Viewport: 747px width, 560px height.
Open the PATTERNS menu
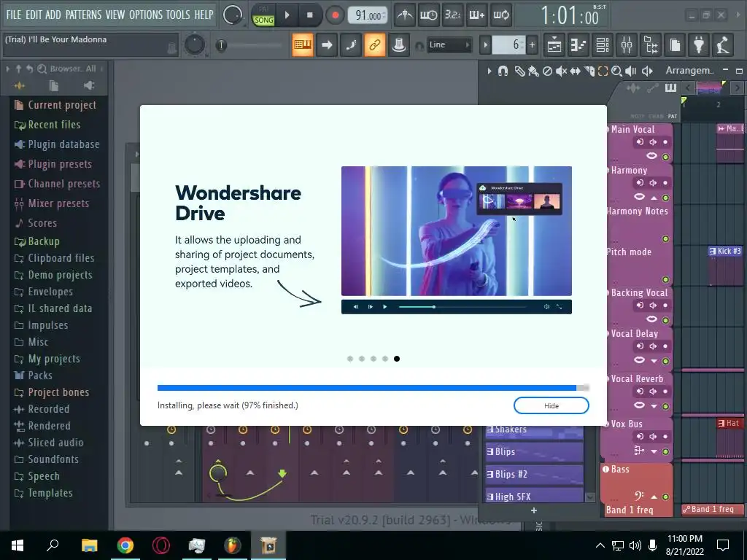pos(83,15)
